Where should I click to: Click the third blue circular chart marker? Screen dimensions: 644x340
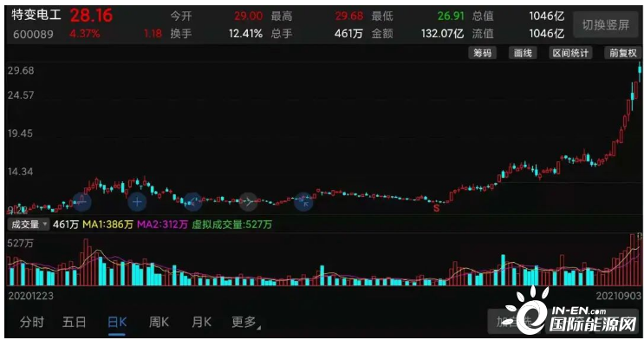pyautogui.click(x=192, y=201)
